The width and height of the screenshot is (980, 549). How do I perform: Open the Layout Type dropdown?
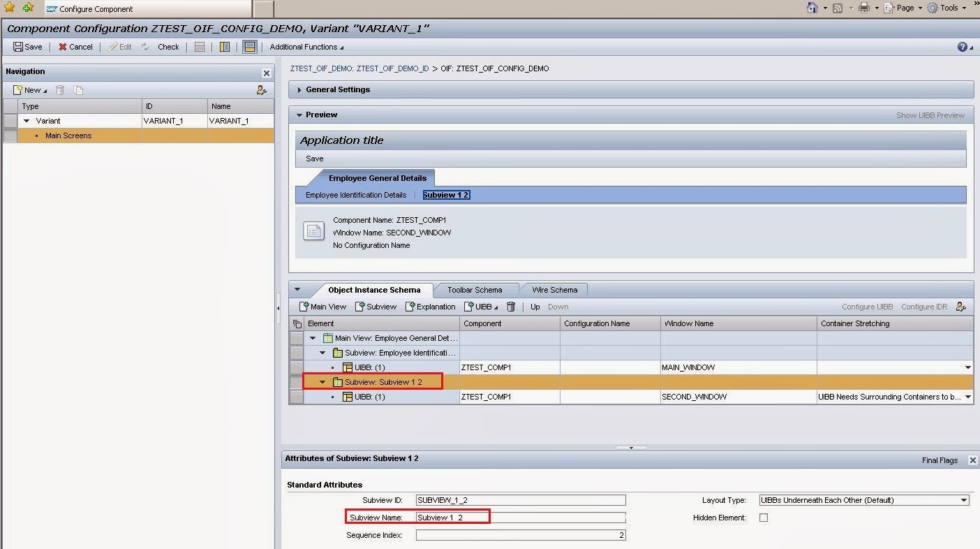coord(963,500)
